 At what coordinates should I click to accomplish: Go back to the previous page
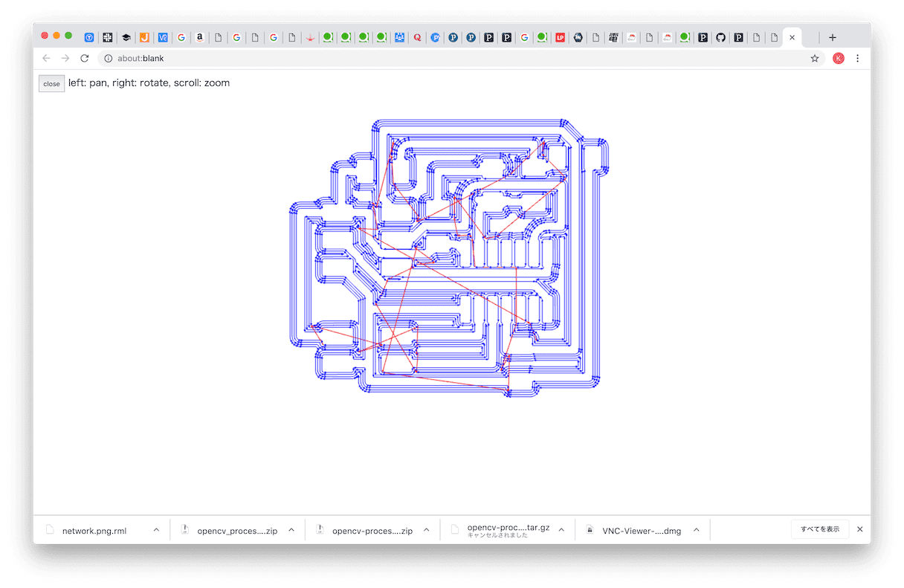point(46,58)
